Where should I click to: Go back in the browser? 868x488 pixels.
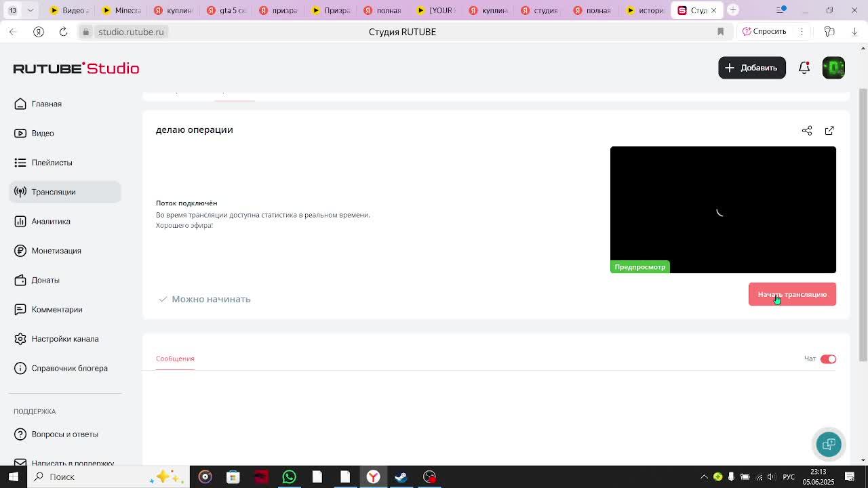13,32
